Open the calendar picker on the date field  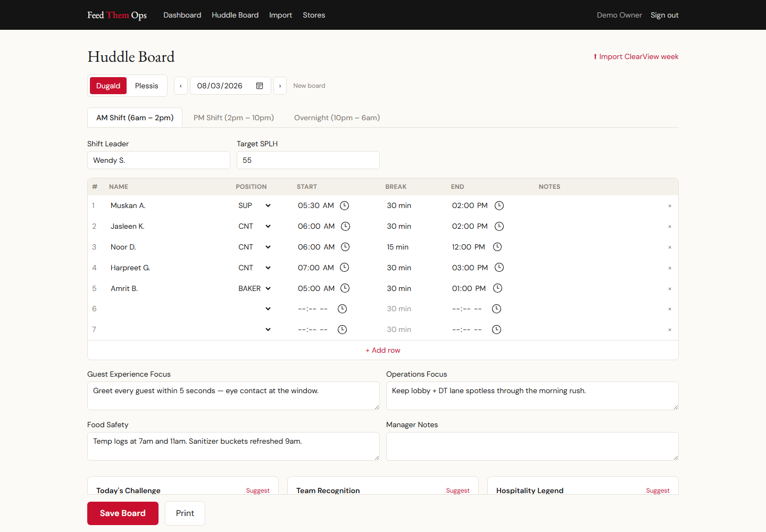[260, 86]
